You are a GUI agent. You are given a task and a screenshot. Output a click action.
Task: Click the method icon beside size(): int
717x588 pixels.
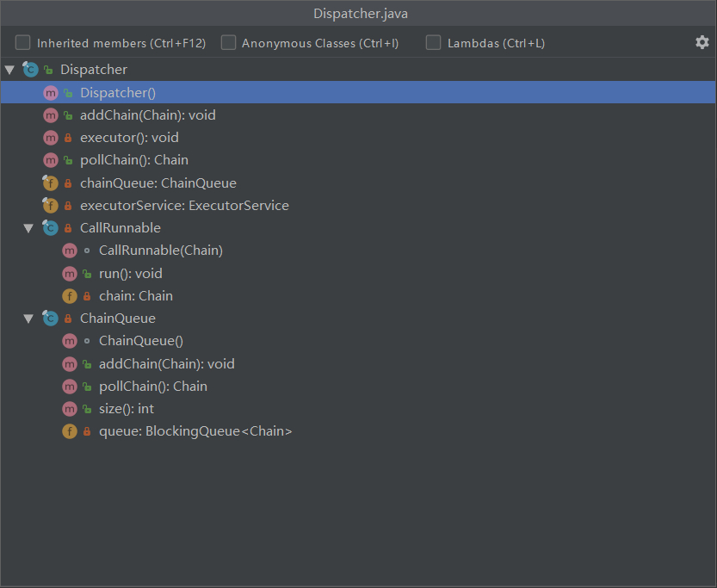coord(69,409)
